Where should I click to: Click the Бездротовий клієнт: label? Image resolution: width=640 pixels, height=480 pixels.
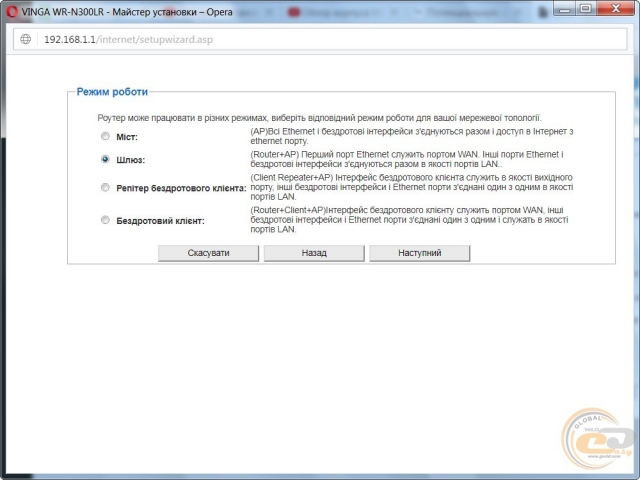click(x=160, y=221)
